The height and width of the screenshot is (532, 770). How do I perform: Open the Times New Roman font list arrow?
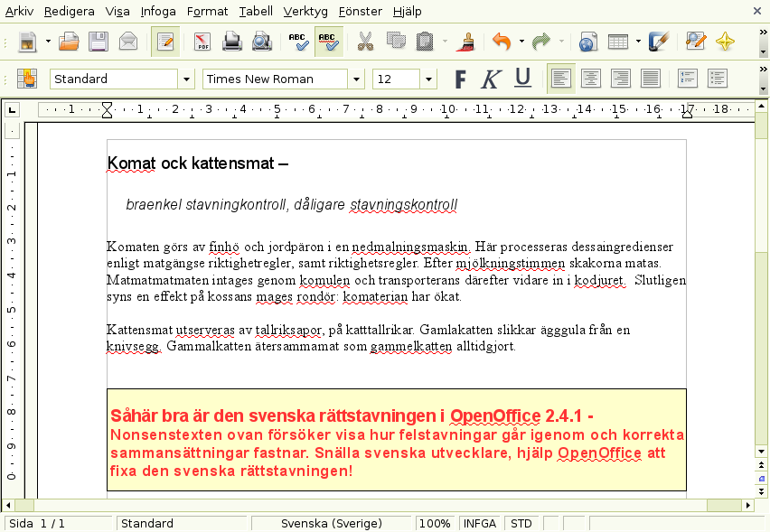click(x=356, y=79)
